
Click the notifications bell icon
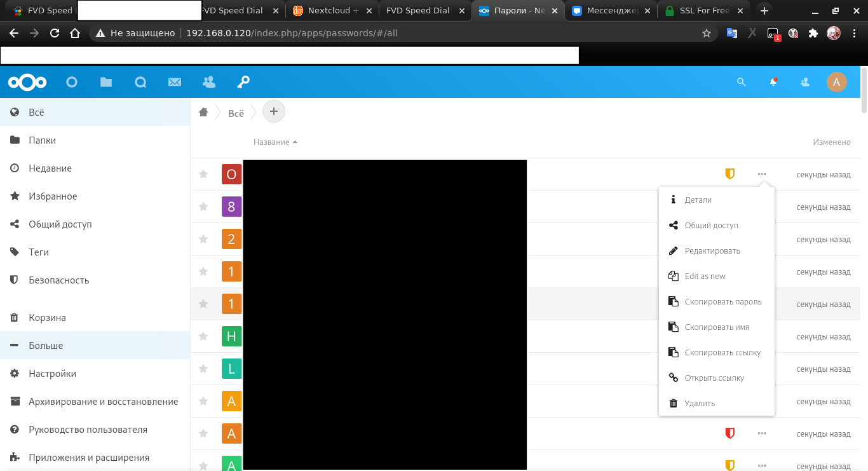pos(773,82)
